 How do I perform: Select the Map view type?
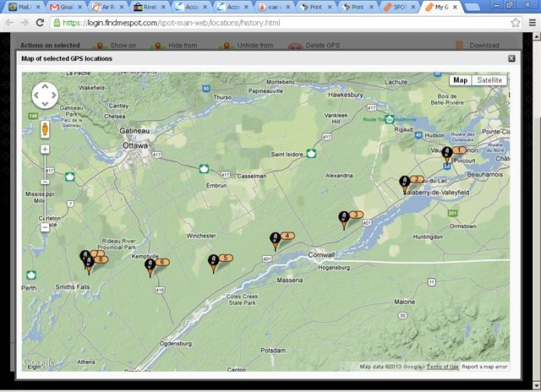tap(460, 80)
